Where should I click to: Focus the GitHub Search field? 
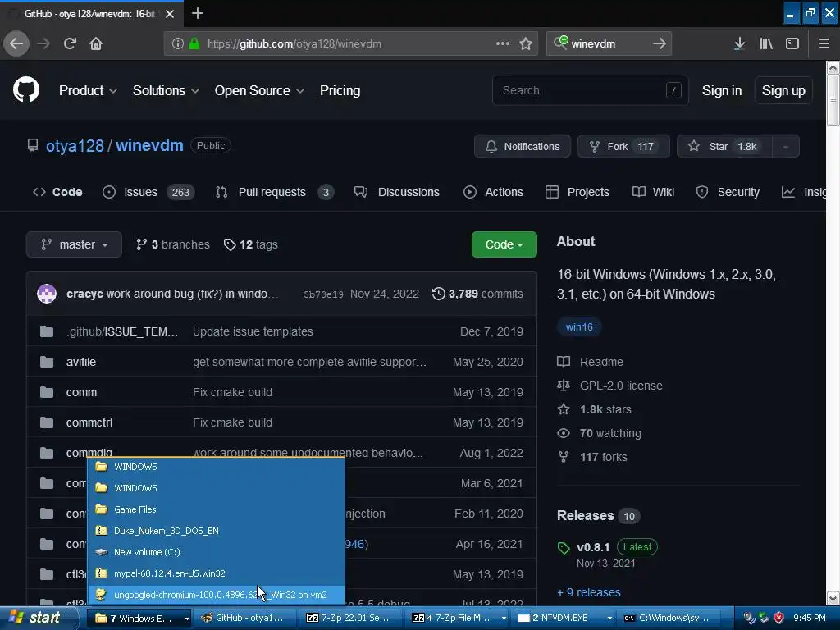(x=590, y=90)
